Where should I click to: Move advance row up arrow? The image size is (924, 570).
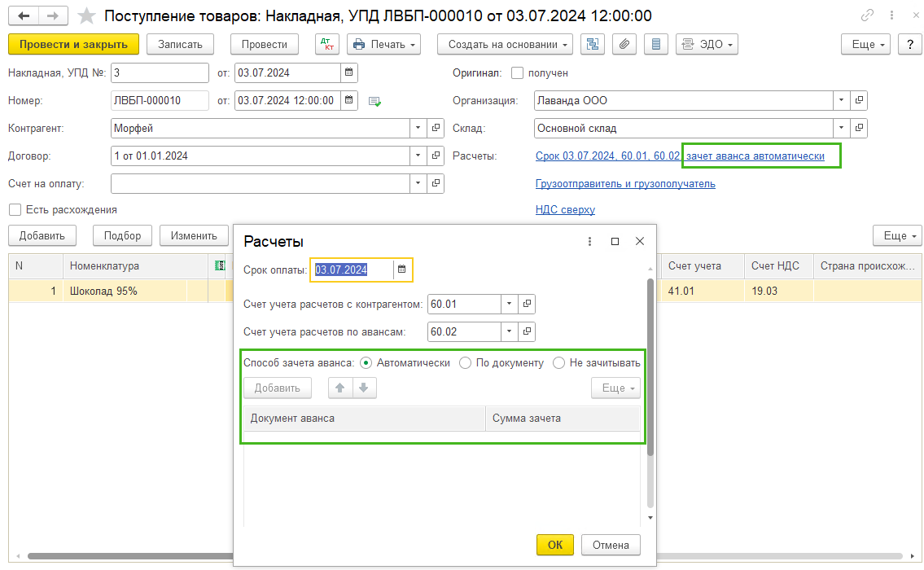340,388
